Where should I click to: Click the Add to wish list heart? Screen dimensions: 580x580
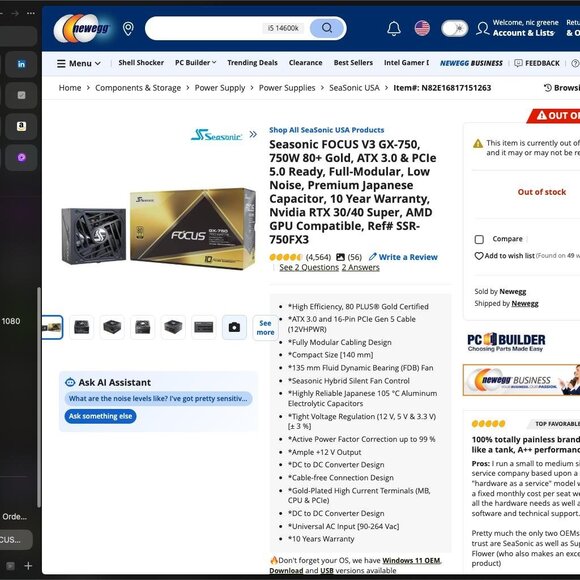(479, 256)
